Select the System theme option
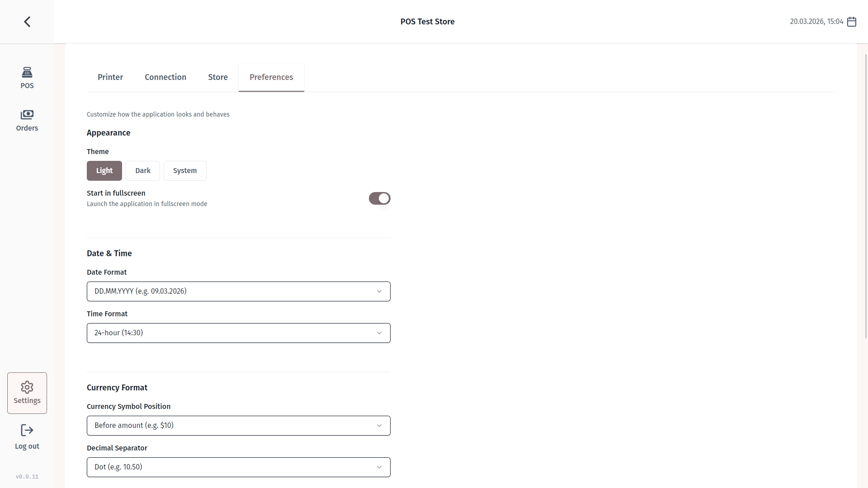The image size is (868, 488). pos(185,171)
